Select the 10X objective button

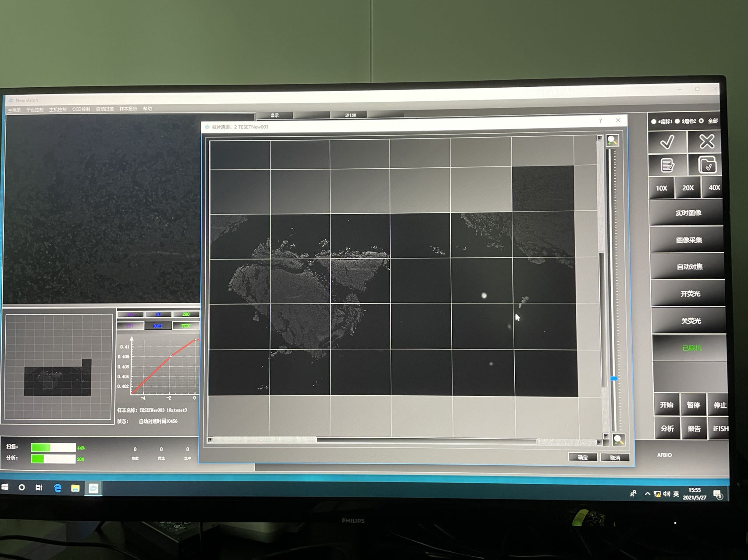(x=661, y=188)
